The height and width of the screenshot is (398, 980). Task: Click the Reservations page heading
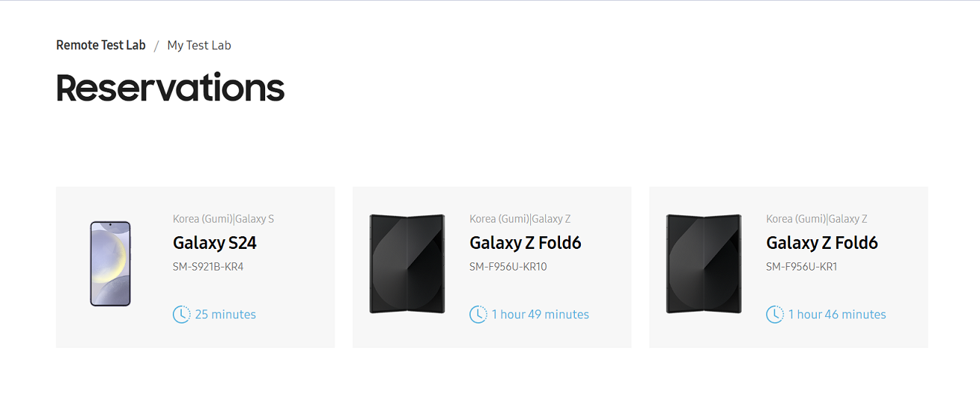click(170, 88)
